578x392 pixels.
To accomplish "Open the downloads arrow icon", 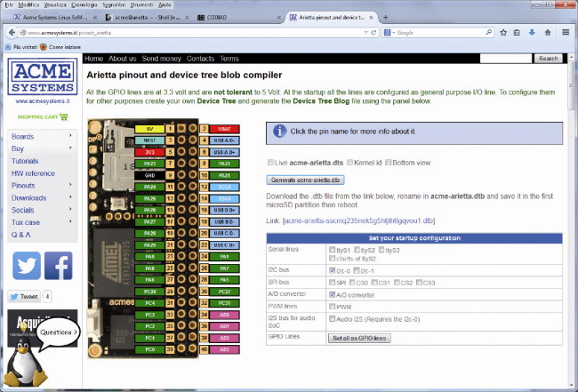I will (532, 32).
